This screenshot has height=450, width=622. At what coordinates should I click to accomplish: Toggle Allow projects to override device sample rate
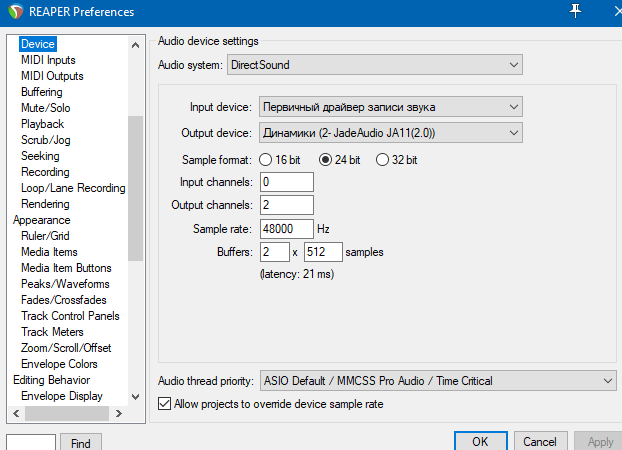(x=165, y=404)
